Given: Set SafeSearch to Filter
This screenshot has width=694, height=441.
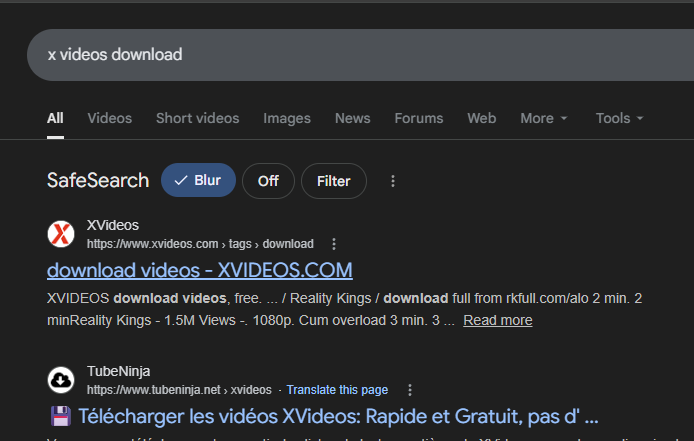Looking at the screenshot, I should point(334,181).
